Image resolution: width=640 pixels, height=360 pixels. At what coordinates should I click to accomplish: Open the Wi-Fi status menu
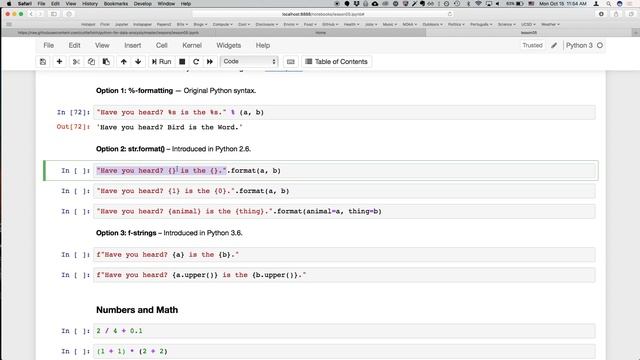pos(478,4)
